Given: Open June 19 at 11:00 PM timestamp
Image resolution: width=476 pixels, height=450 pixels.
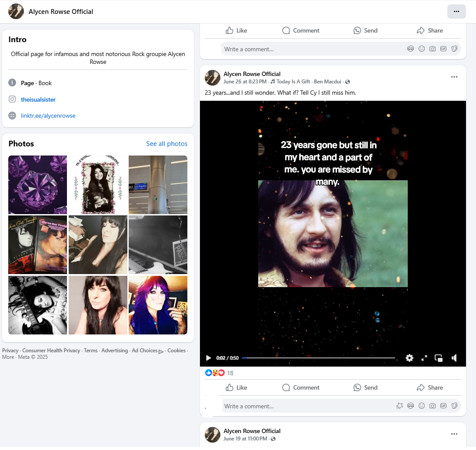Looking at the screenshot, I should coord(245,438).
